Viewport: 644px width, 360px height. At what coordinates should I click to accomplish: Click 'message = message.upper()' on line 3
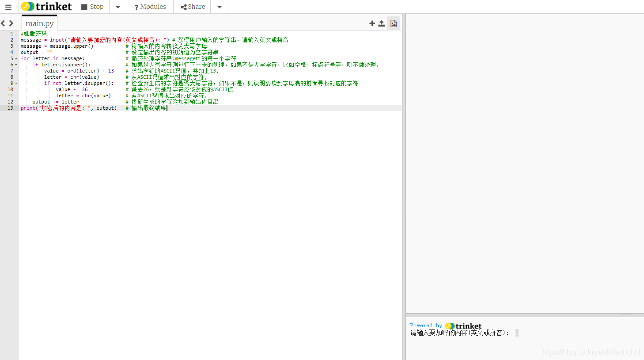click(57, 46)
